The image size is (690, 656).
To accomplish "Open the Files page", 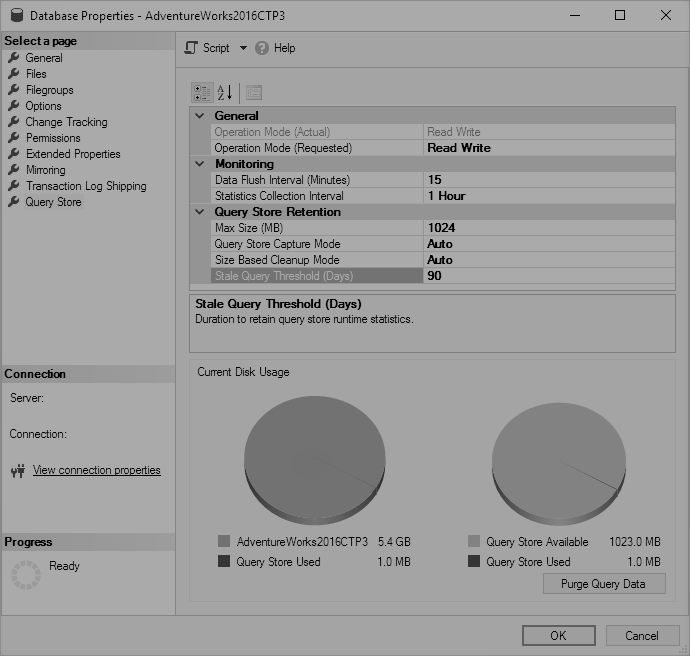I will tap(36, 73).
